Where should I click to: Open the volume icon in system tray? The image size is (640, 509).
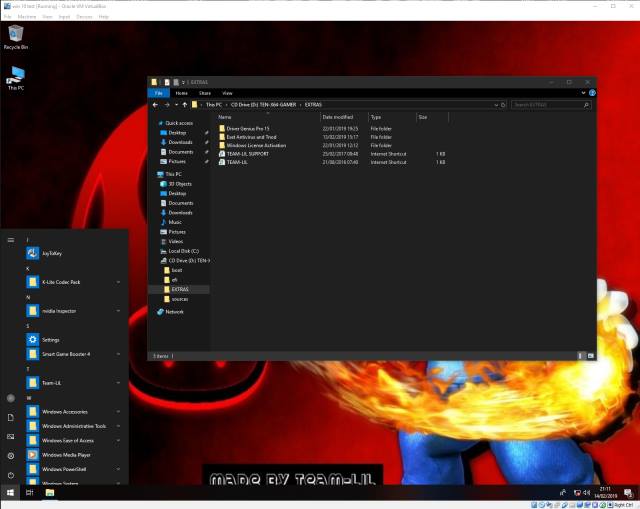coord(587,493)
